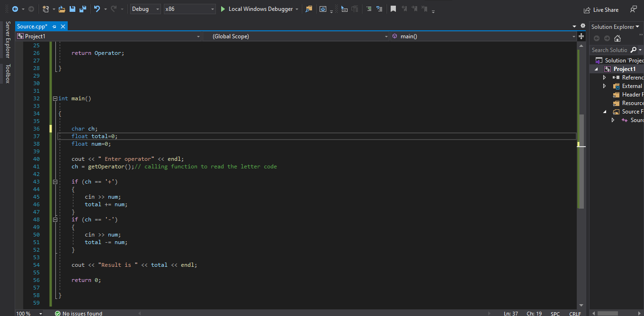This screenshot has height=316, width=644.
Task: Select the Resource Files filter folder
Action: (x=629, y=103)
